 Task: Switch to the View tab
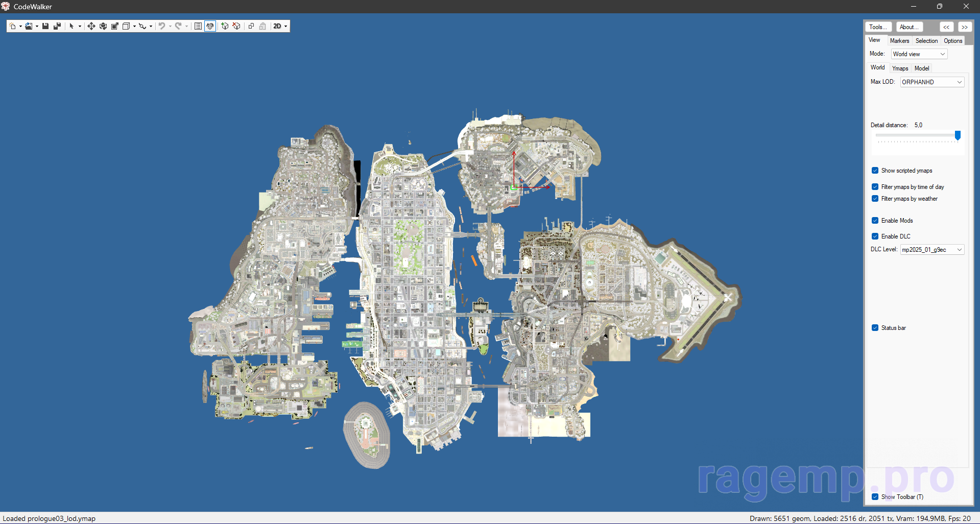coord(874,40)
